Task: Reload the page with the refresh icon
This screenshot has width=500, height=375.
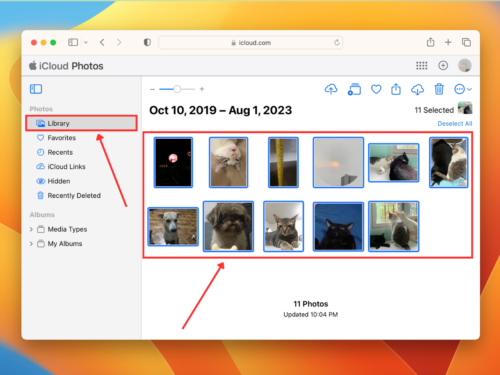Action: [337, 42]
